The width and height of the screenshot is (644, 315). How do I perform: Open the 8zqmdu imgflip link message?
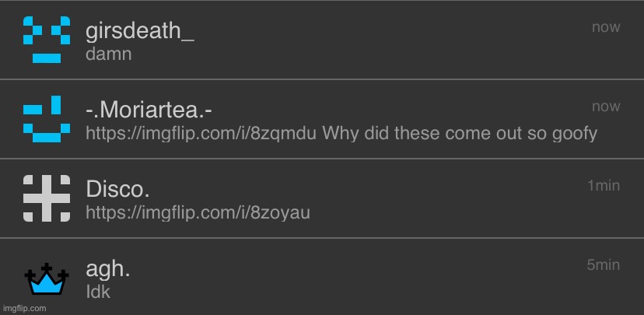pos(201,134)
